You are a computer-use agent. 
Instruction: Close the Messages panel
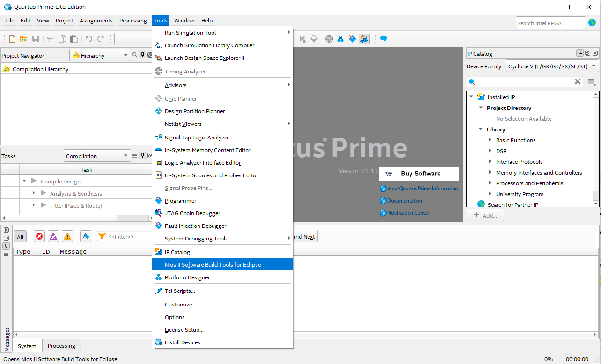[x=6, y=230]
